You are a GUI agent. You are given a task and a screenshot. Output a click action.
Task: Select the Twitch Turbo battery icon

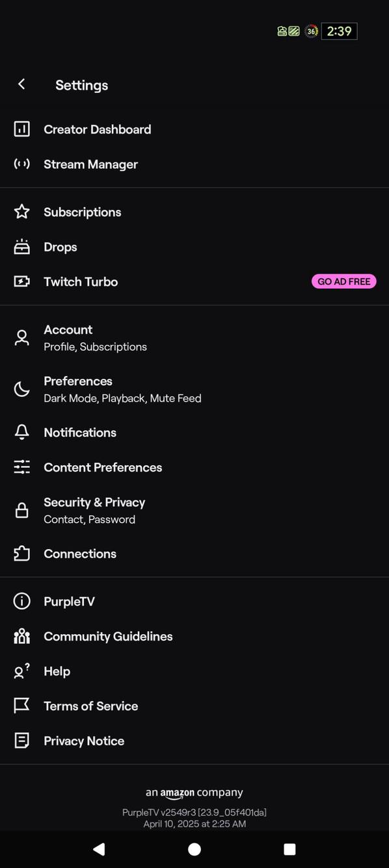[x=21, y=281]
